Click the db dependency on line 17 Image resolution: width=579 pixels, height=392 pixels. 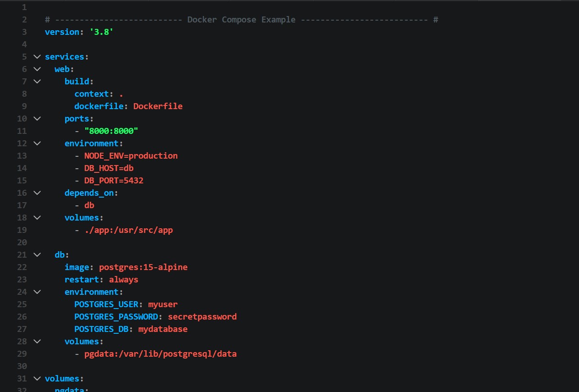coord(89,205)
